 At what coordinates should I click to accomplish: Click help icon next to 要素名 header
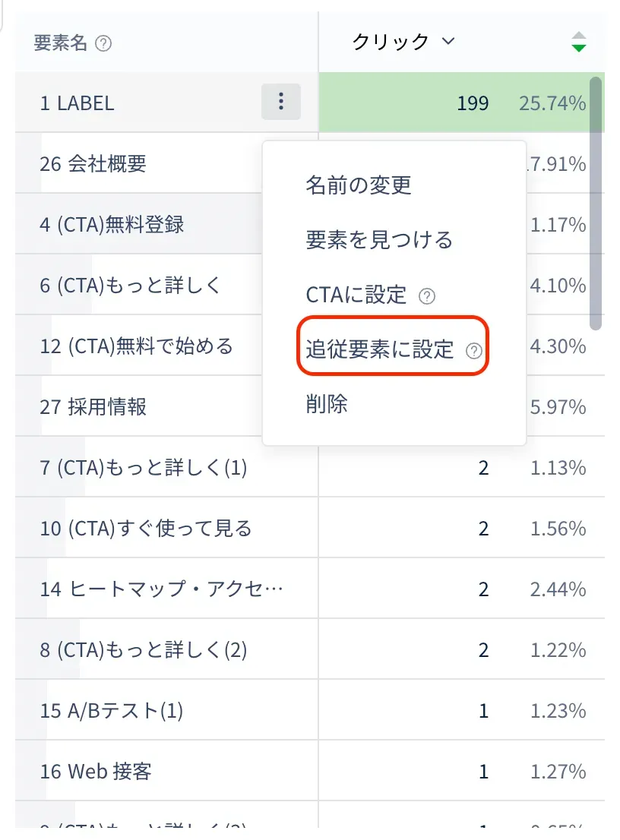click(x=104, y=43)
